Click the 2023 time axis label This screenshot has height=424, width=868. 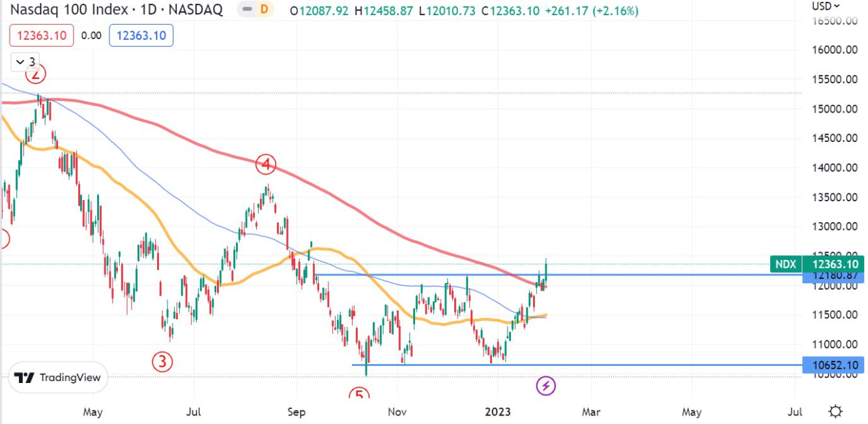click(499, 412)
